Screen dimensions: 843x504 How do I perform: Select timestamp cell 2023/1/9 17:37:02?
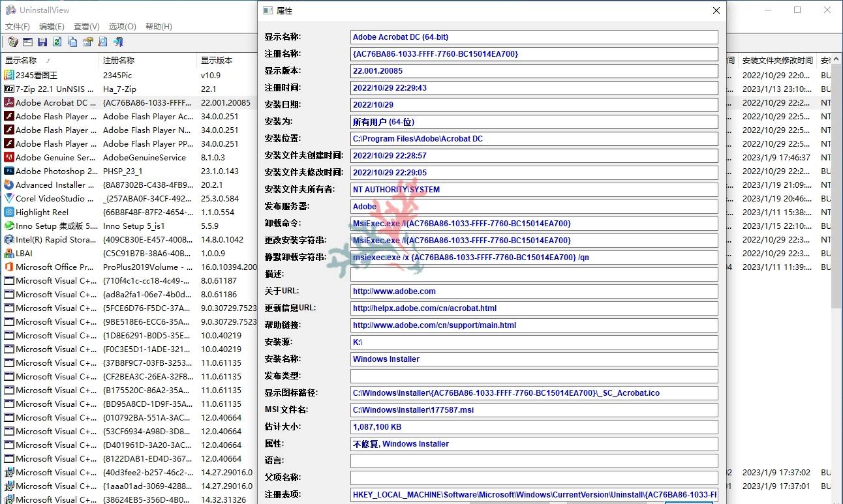coord(776,472)
